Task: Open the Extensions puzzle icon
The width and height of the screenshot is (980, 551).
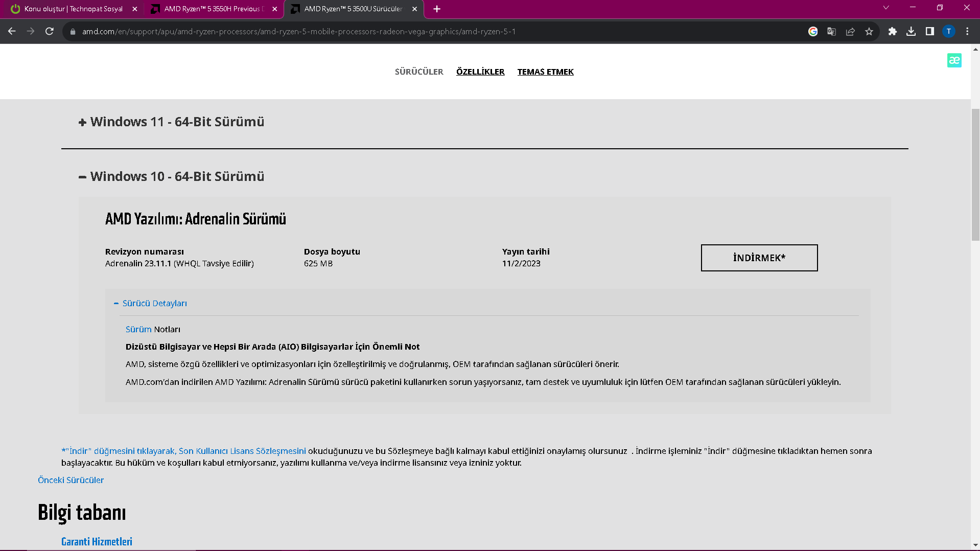Action: click(893, 32)
